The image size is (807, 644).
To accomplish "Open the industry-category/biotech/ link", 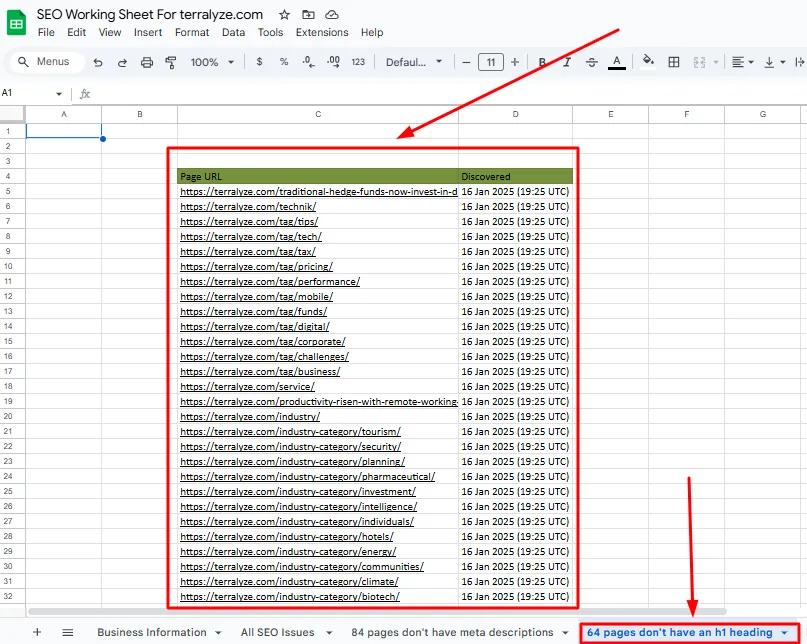I will (290, 597).
